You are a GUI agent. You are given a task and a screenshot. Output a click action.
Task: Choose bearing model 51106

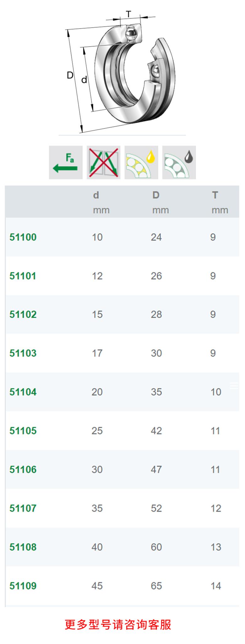(23, 470)
